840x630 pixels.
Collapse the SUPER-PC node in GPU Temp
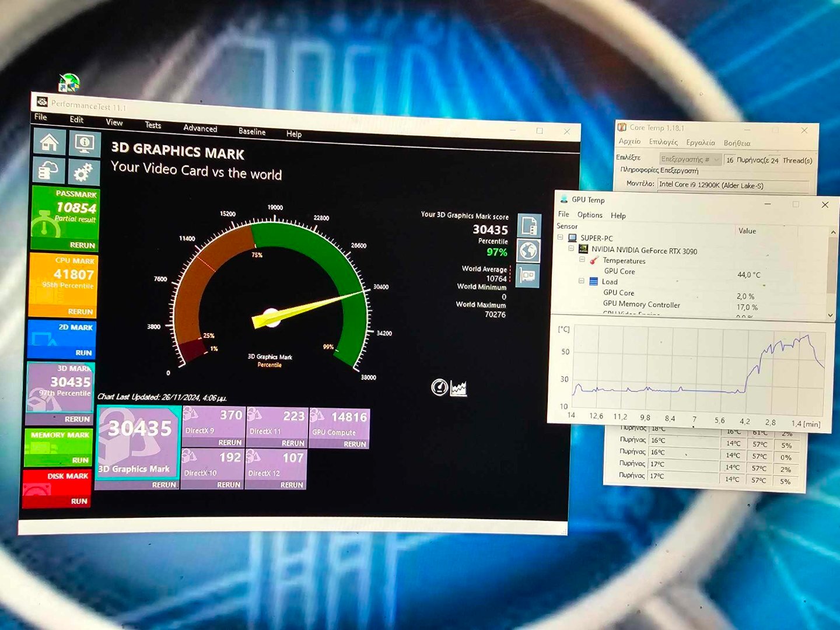[561, 237]
